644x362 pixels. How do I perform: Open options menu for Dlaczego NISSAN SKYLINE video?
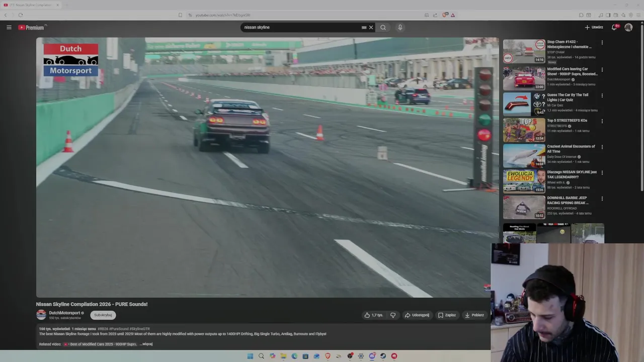point(602,173)
